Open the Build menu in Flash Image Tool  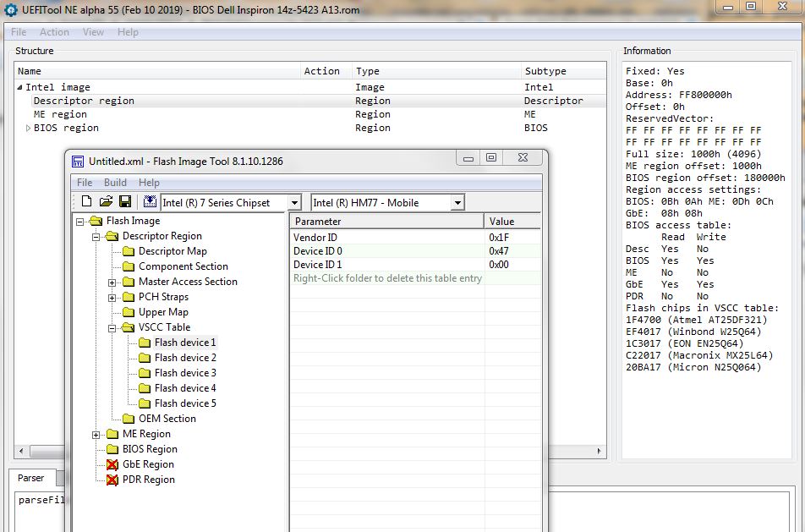click(x=115, y=183)
